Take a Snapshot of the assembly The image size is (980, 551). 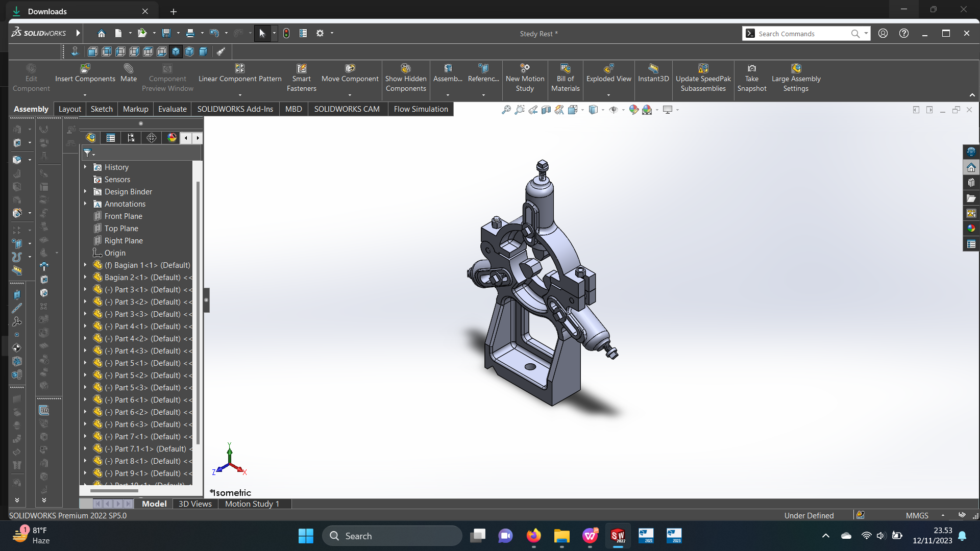(751, 78)
